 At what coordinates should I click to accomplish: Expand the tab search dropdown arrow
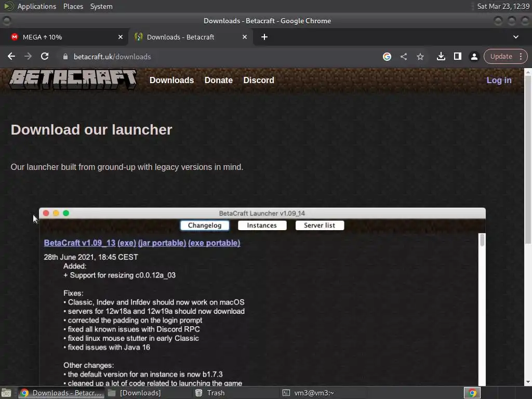coord(516,37)
